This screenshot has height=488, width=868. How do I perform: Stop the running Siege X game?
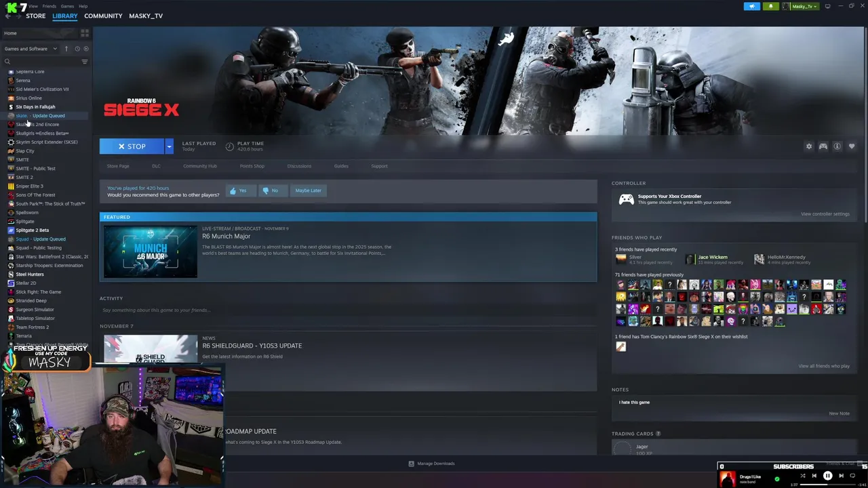[132, 146]
